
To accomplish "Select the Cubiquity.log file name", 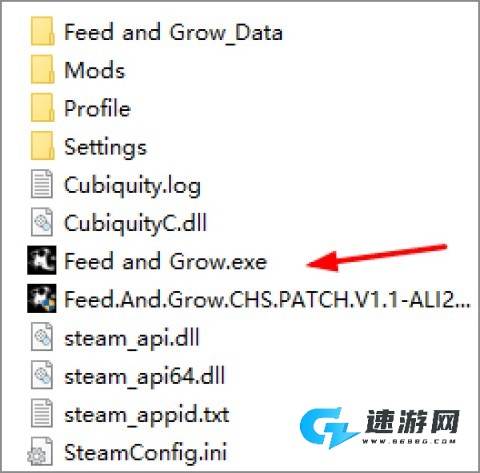I will [132, 186].
